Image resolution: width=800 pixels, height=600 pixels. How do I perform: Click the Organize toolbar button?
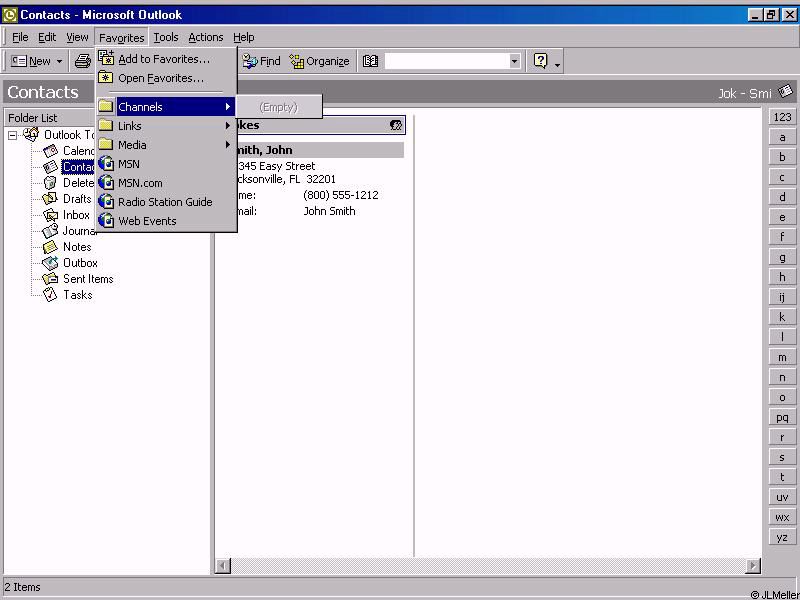[x=319, y=61]
